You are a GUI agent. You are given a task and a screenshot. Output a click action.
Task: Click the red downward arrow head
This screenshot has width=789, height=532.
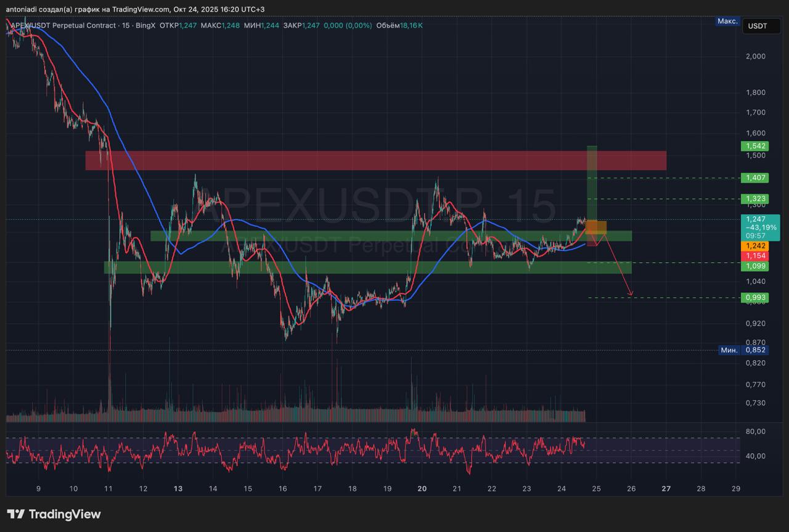tap(631, 293)
